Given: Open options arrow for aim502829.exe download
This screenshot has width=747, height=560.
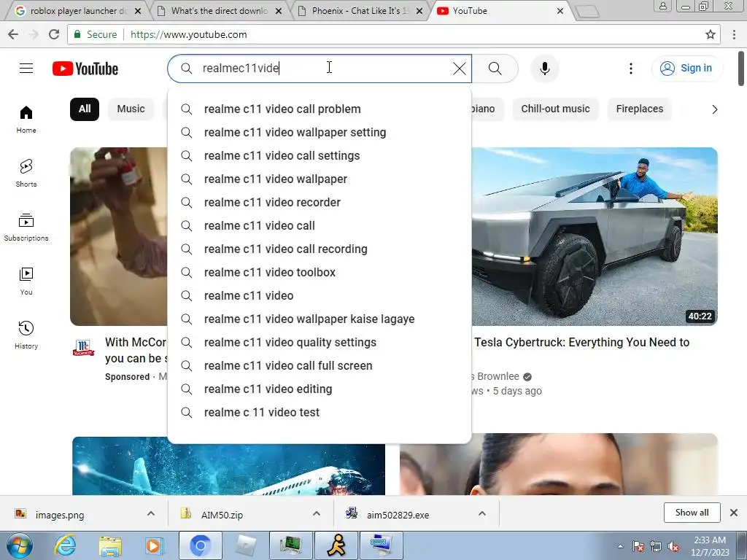Looking at the screenshot, I should [481, 513].
